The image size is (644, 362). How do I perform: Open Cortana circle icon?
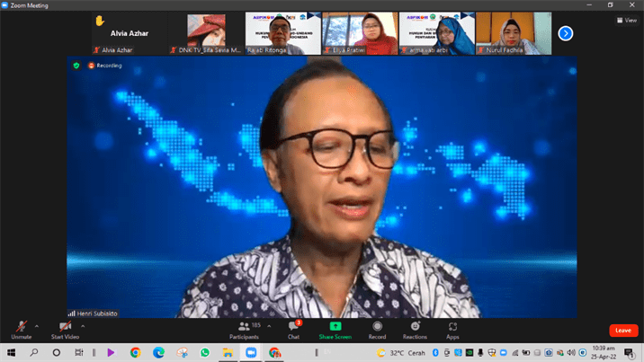click(x=57, y=353)
